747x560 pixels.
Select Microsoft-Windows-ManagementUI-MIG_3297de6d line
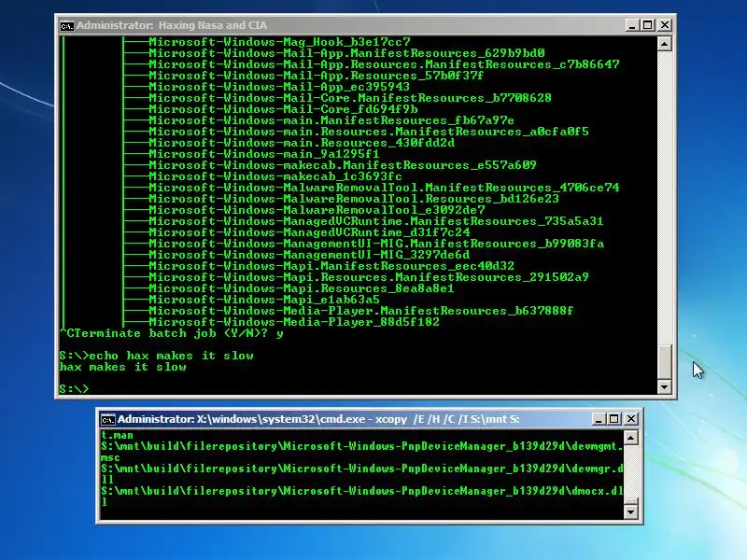[309, 254]
